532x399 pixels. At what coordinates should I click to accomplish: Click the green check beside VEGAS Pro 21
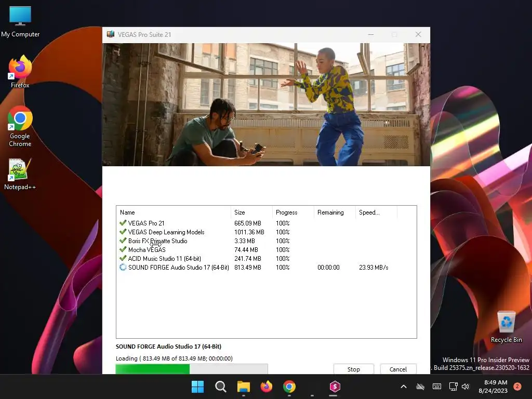tap(123, 223)
